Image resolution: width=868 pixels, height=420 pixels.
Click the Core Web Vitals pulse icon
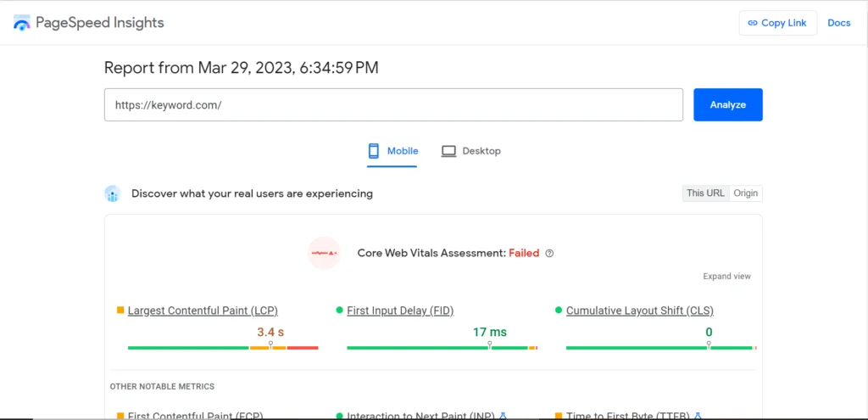pos(324,253)
